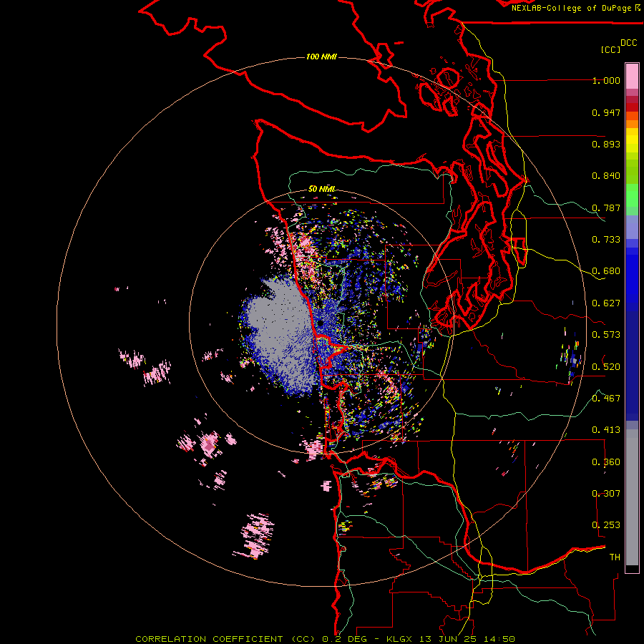
Task: Select the 0.947 legend value
Action: [x=606, y=112]
